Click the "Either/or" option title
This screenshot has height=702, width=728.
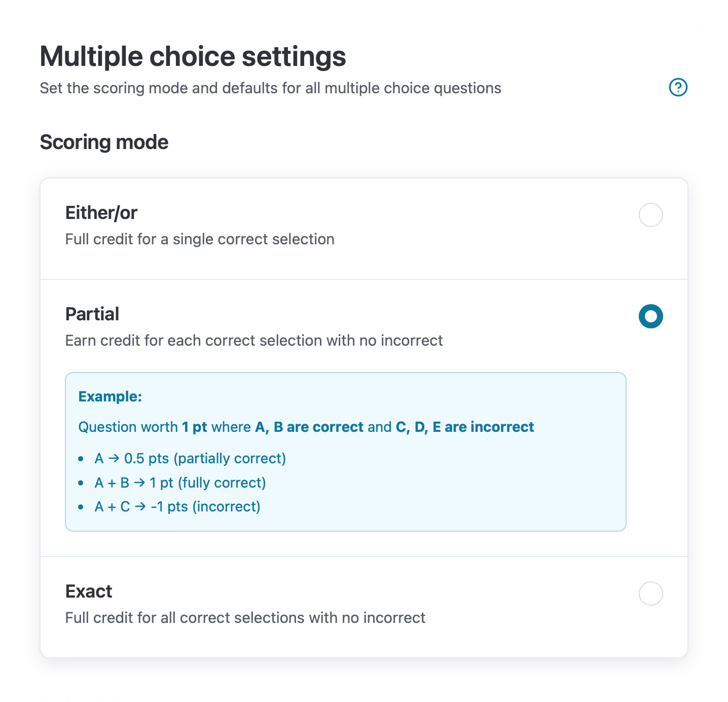click(101, 213)
